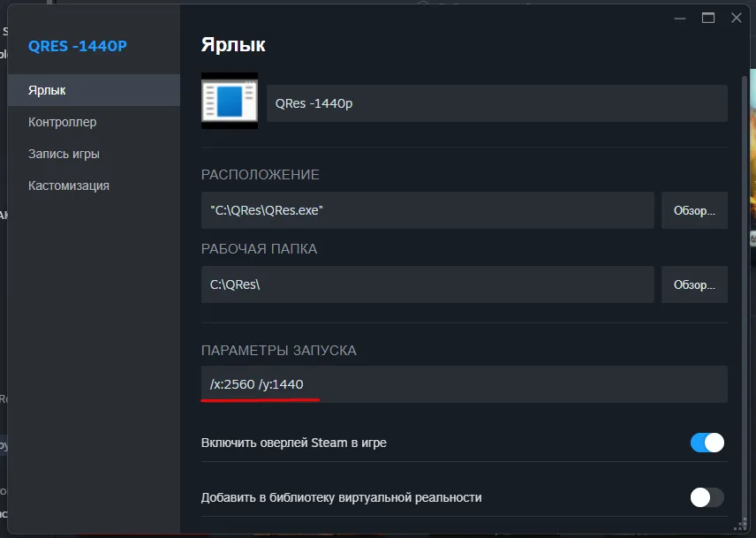The height and width of the screenshot is (538, 756).
Task: Toggle off the Включить оверлей Steam switch
Action: [707, 442]
